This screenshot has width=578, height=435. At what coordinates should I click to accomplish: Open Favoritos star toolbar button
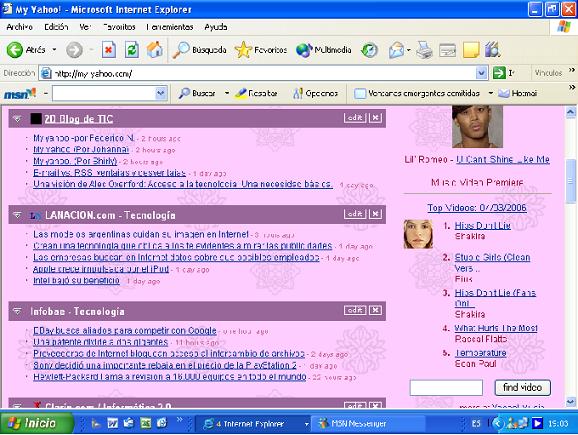261,50
